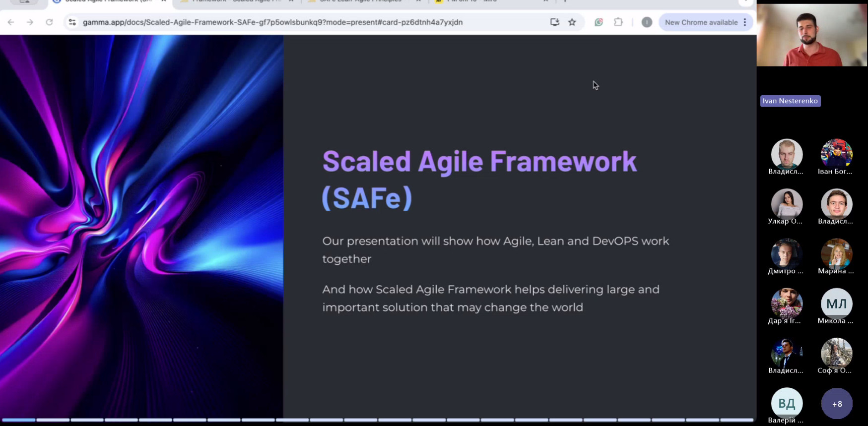Select the МЛ avatar for Микола
This screenshot has height=426, width=868.
click(x=836, y=303)
